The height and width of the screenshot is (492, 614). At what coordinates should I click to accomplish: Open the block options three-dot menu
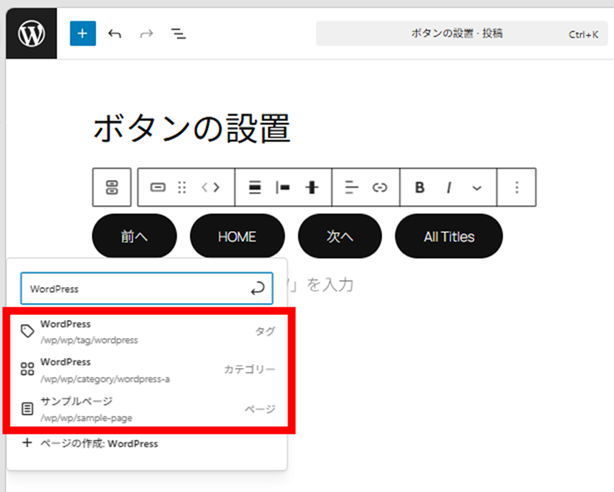point(516,187)
